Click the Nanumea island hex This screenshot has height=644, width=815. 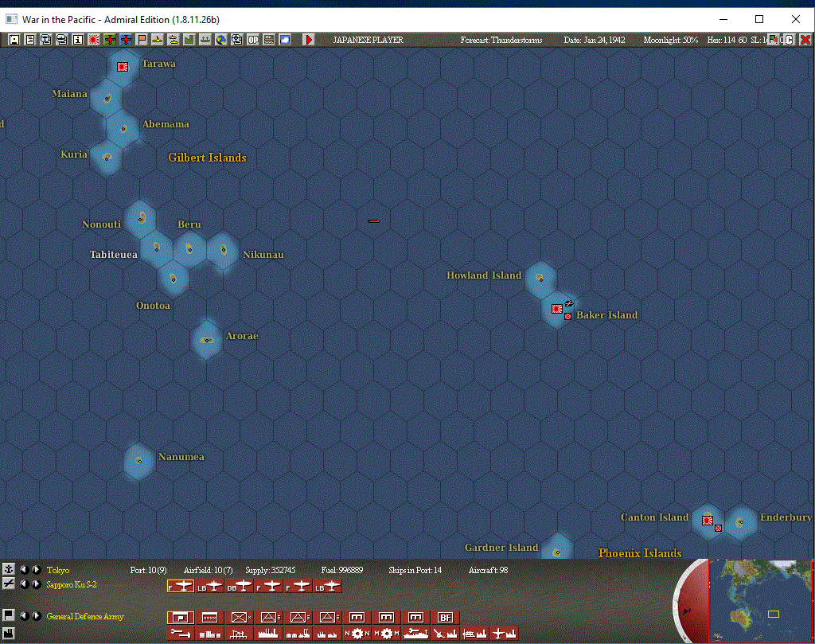click(x=138, y=461)
